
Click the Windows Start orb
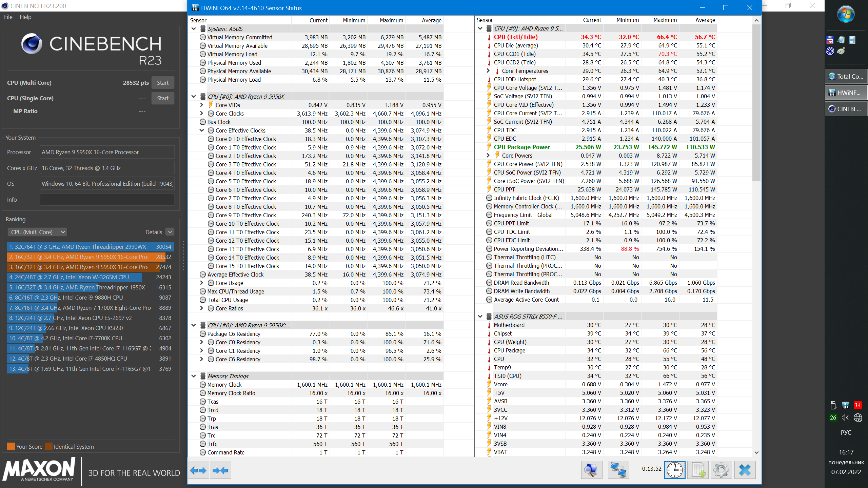(x=846, y=14)
